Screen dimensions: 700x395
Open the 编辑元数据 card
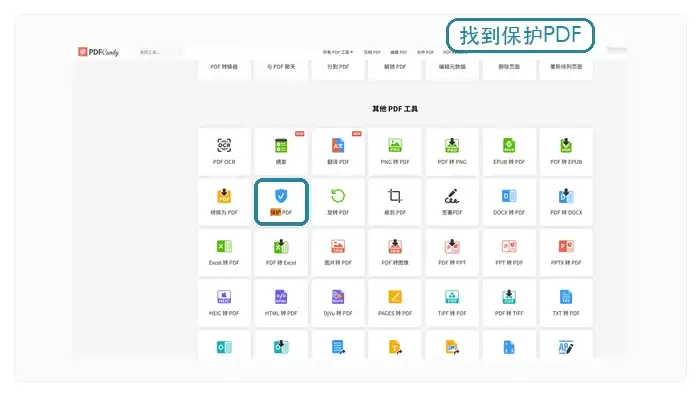(452, 69)
